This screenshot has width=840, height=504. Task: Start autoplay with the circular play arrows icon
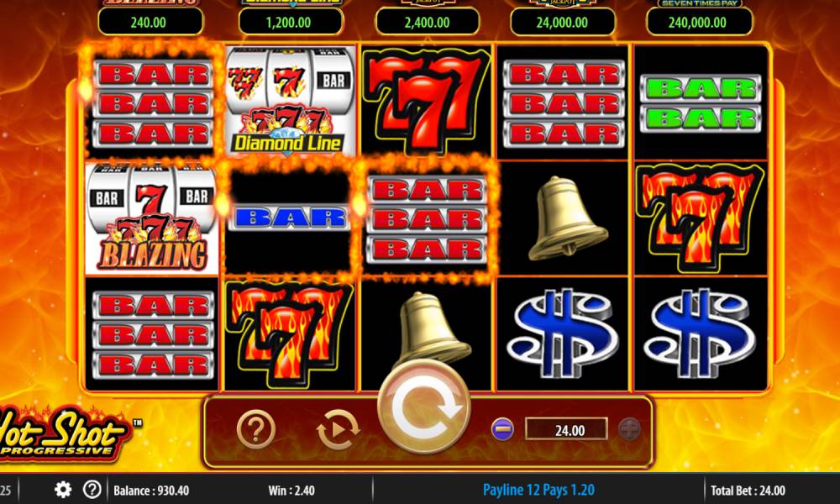338,429
